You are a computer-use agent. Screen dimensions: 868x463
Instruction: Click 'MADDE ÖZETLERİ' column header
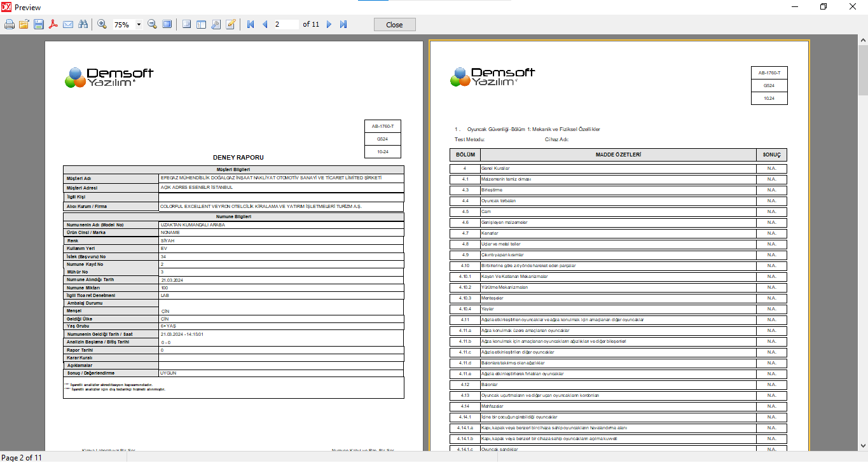point(618,155)
